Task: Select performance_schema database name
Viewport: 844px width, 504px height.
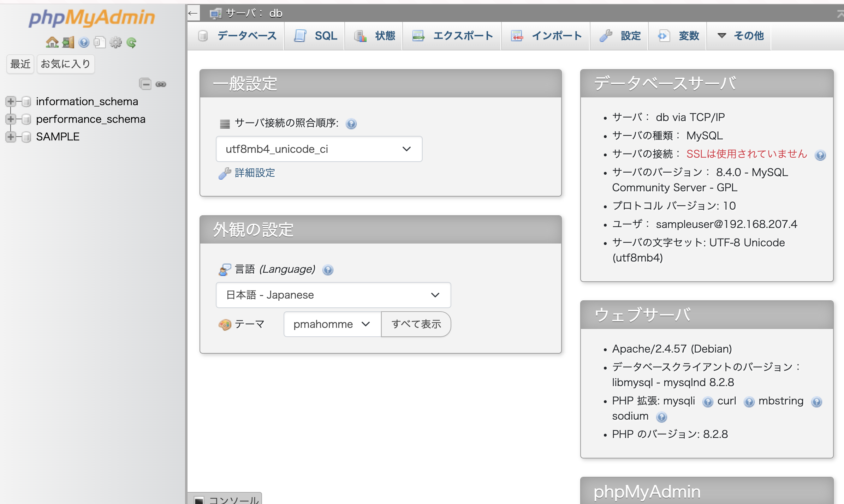Action: click(x=91, y=119)
